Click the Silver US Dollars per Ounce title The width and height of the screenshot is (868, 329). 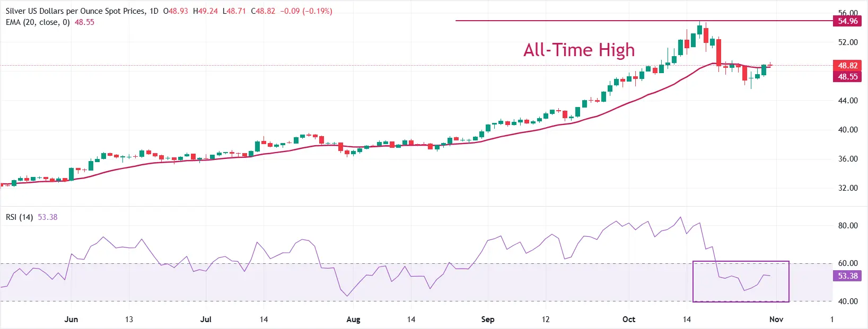click(74, 11)
